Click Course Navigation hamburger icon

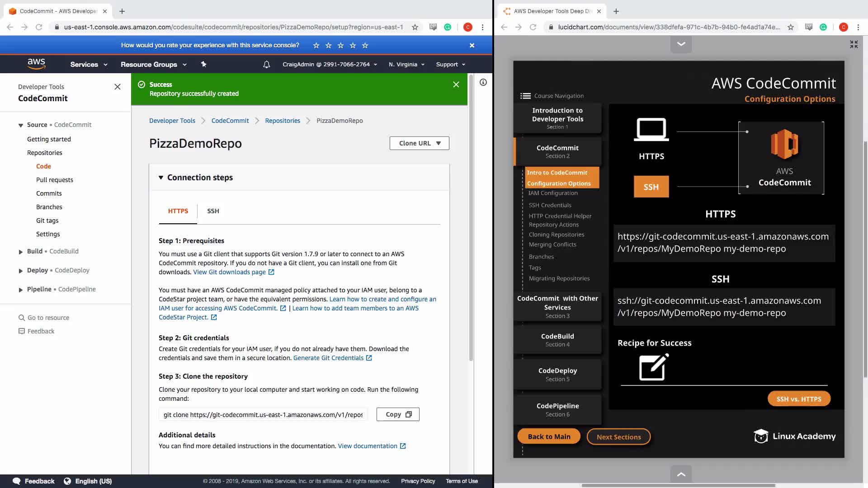[x=525, y=96]
